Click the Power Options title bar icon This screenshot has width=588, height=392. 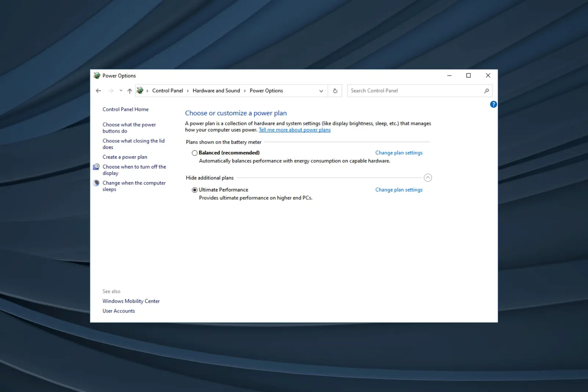pyautogui.click(x=97, y=76)
